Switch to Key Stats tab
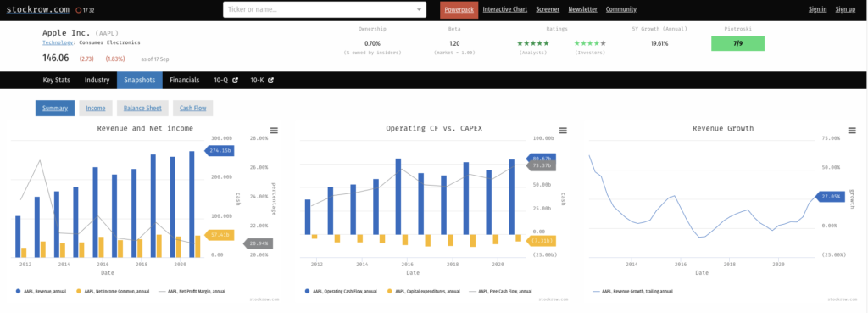868x313 pixels. click(57, 81)
